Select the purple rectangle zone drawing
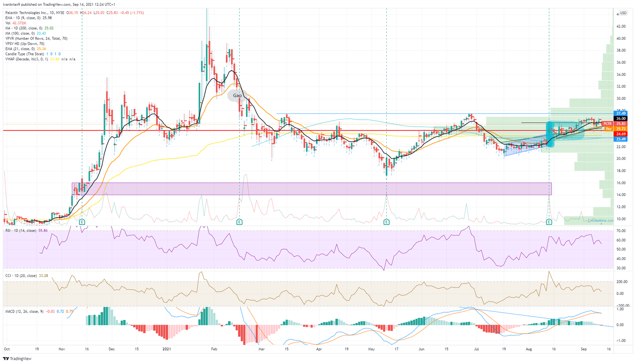636x364 pixels. pos(311,189)
